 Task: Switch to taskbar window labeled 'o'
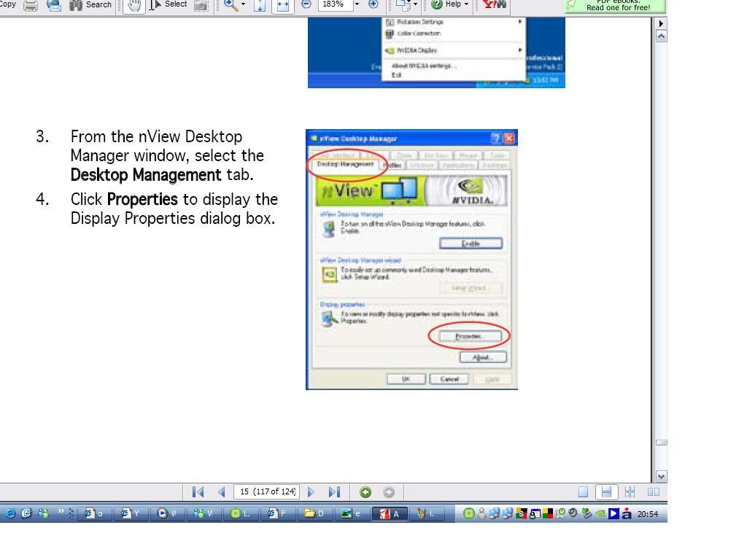(96, 513)
